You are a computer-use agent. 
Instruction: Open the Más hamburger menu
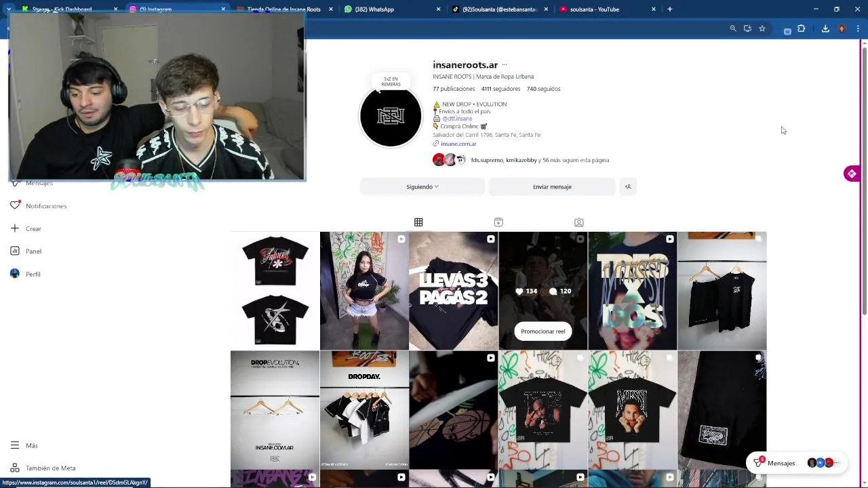tap(15, 445)
